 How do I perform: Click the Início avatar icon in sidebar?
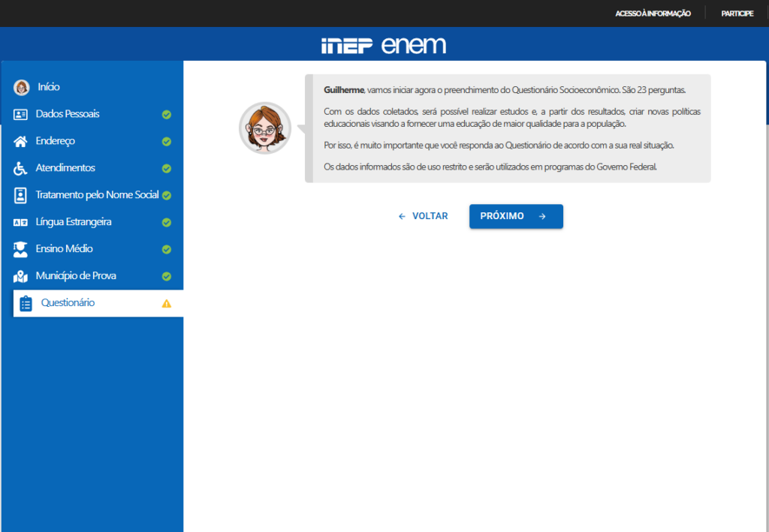point(21,87)
